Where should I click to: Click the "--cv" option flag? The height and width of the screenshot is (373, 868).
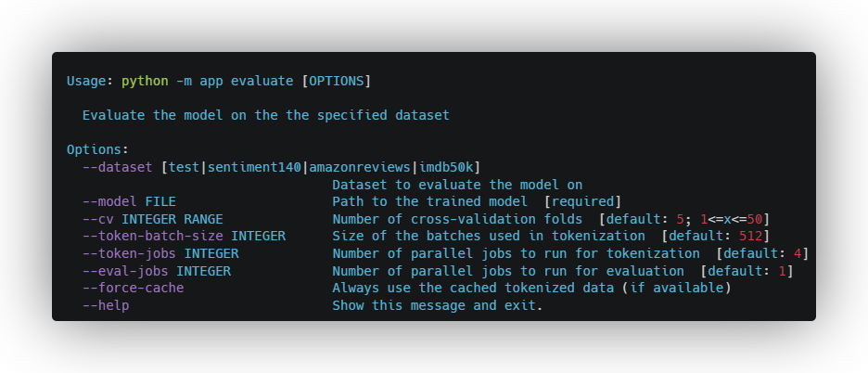click(97, 219)
